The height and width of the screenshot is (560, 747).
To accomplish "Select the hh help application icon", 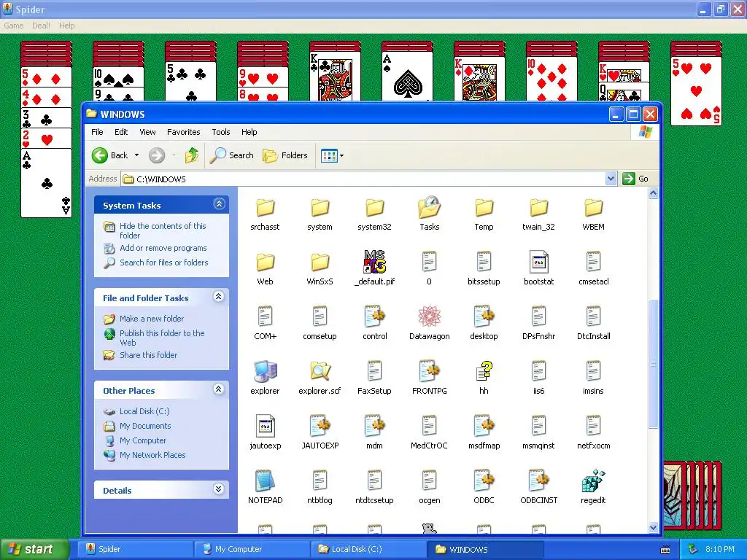I will pyautogui.click(x=484, y=371).
